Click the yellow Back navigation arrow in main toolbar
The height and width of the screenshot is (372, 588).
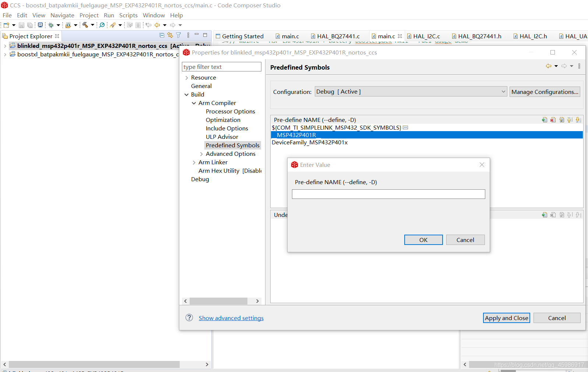[157, 25]
